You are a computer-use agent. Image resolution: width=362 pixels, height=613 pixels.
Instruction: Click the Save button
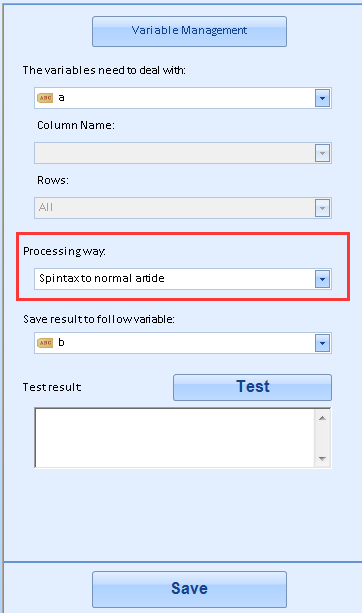coord(189,589)
